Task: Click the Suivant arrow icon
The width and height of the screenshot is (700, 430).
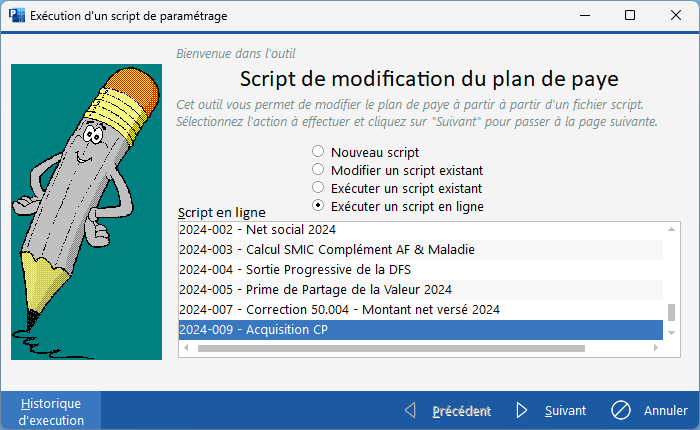Action: pyautogui.click(x=522, y=411)
